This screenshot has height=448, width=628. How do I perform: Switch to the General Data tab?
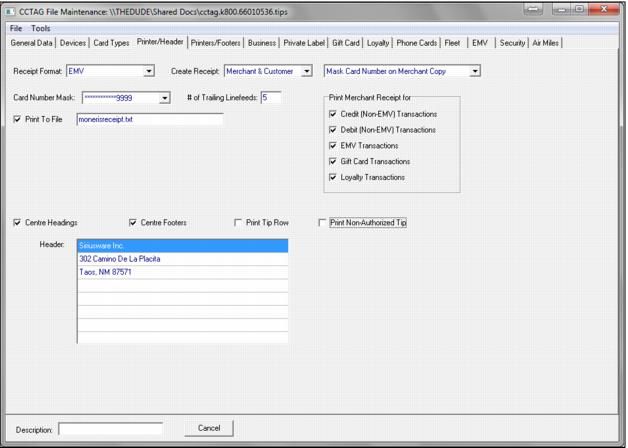pyautogui.click(x=32, y=43)
